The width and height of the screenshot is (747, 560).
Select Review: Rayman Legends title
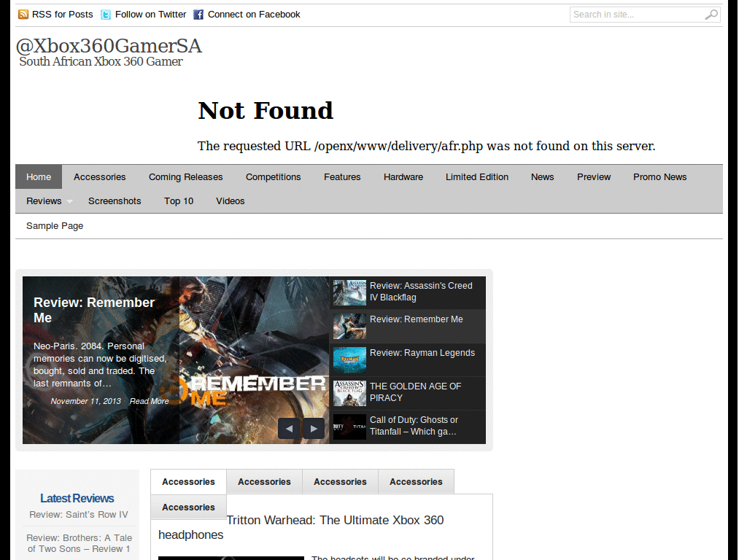[x=422, y=353]
